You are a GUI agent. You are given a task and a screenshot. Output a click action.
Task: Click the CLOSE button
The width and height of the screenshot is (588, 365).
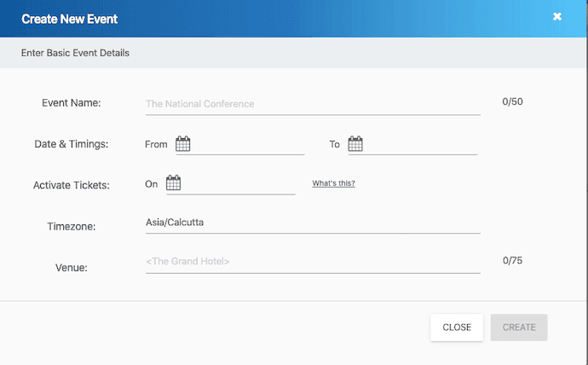(x=457, y=327)
